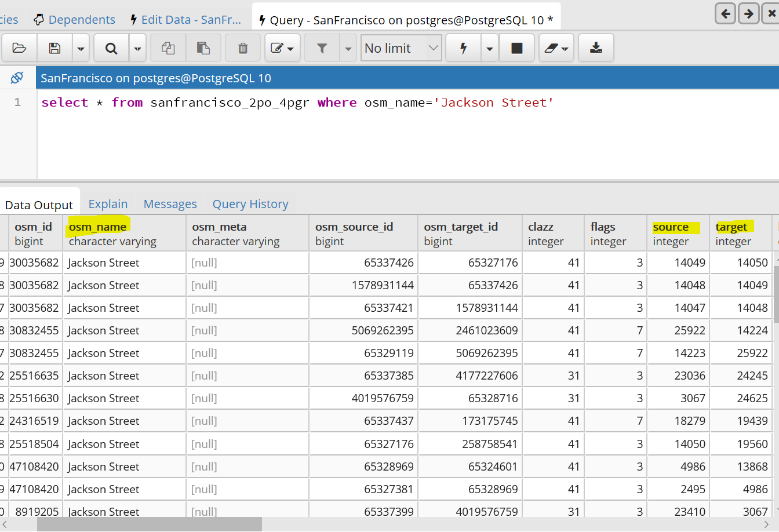Apply the Filter funnel icon
Image resolution: width=779 pixels, height=532 pixels.
tap(322, 48)
